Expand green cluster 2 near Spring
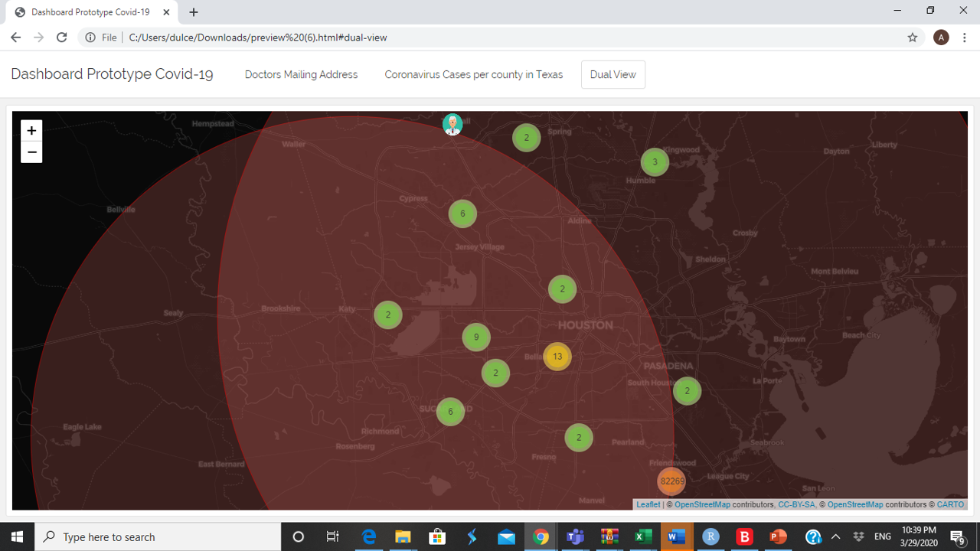 tap(527, 138)
